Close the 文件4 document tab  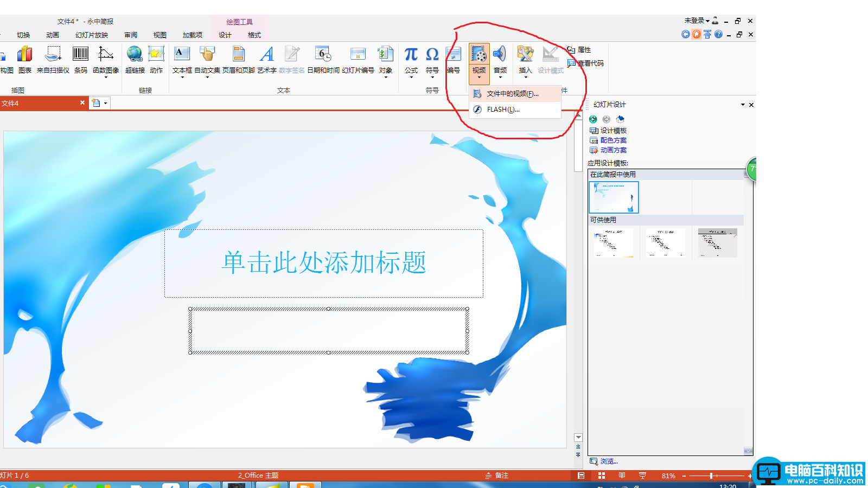82,102
